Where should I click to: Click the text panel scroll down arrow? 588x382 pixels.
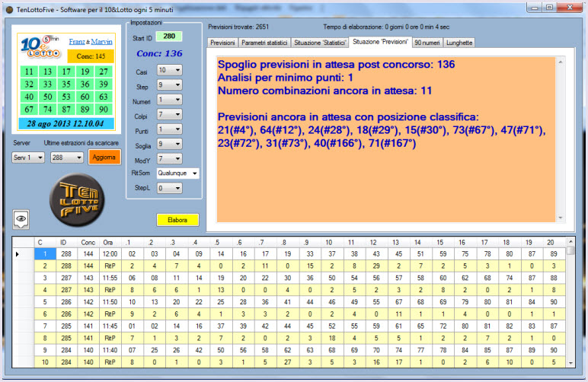[561, 218]
